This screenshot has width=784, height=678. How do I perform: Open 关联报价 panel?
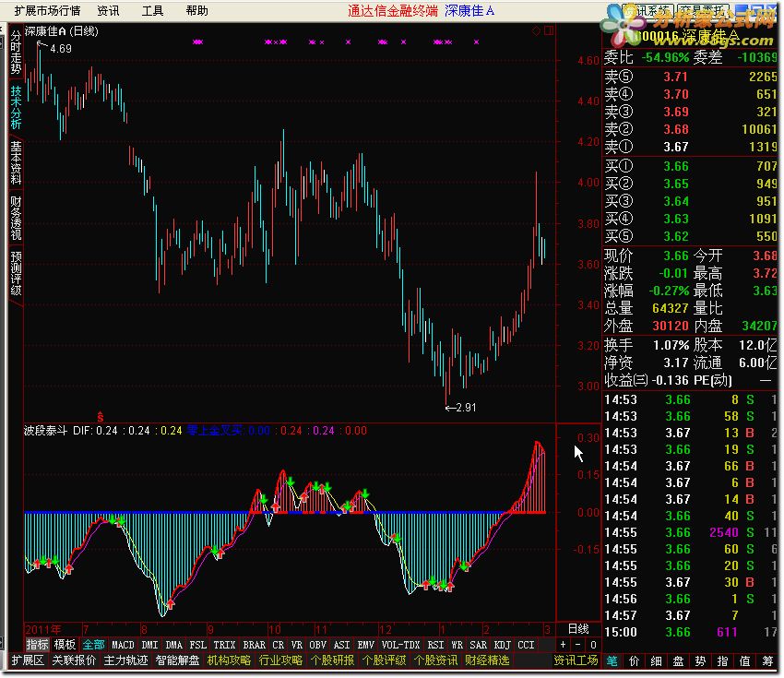pos(74,660)
